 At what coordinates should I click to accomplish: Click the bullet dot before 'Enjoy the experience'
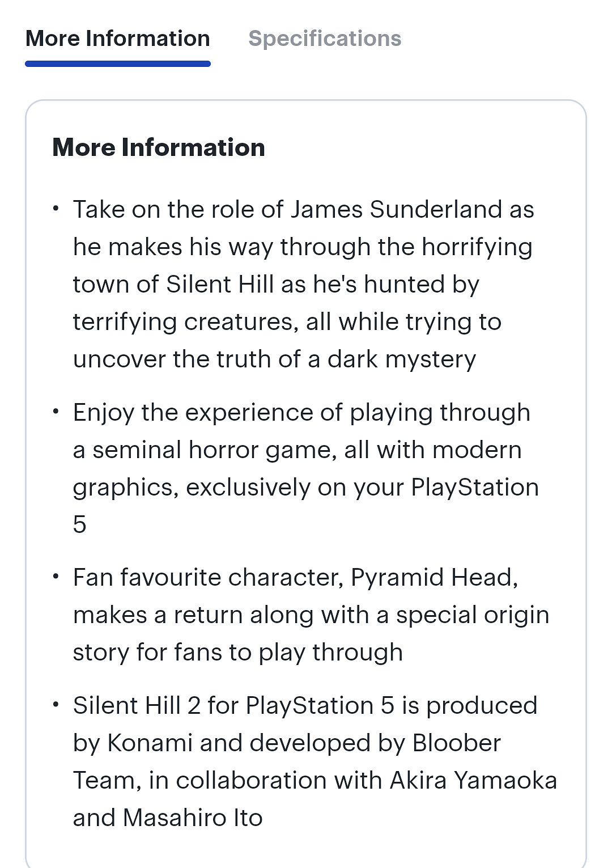[x=56, y=412]
